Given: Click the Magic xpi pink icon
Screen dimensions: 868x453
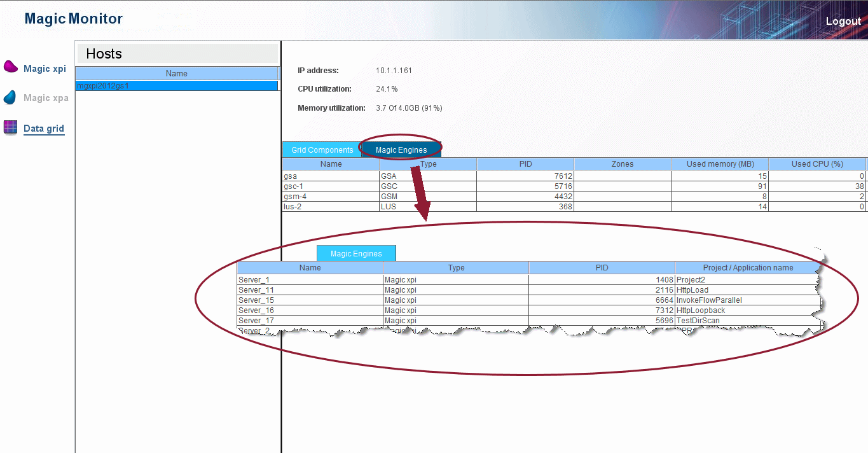Looking at the screenshot, I should pyautogui.click(x=11, y=67).
